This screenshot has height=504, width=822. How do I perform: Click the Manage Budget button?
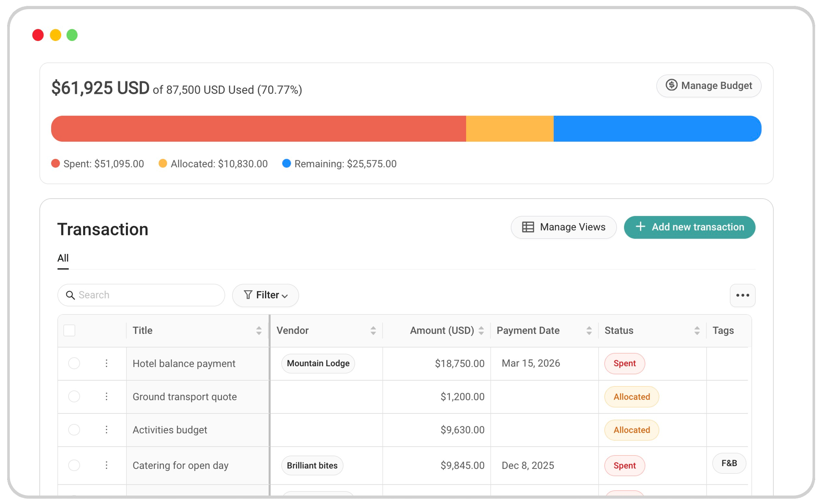709,86
